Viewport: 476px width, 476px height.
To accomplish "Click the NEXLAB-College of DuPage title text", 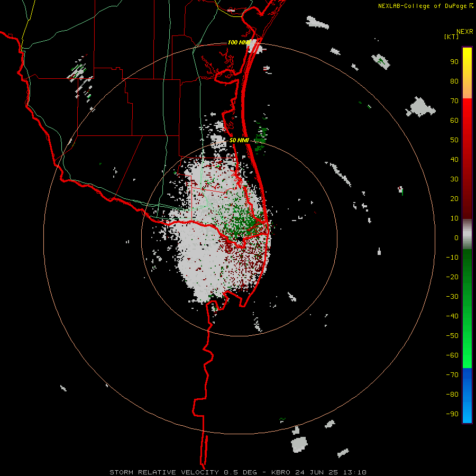I will (x=424, y=6).
